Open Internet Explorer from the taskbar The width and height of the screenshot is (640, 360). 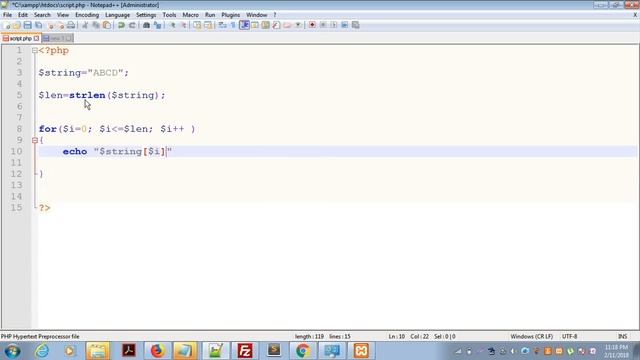pos(42,351)
